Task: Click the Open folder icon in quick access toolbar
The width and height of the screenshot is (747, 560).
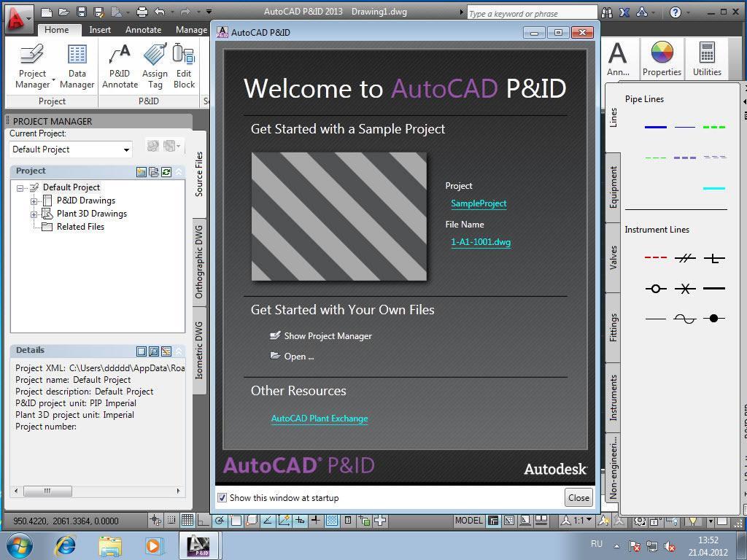Action: (x=64, y=12)
